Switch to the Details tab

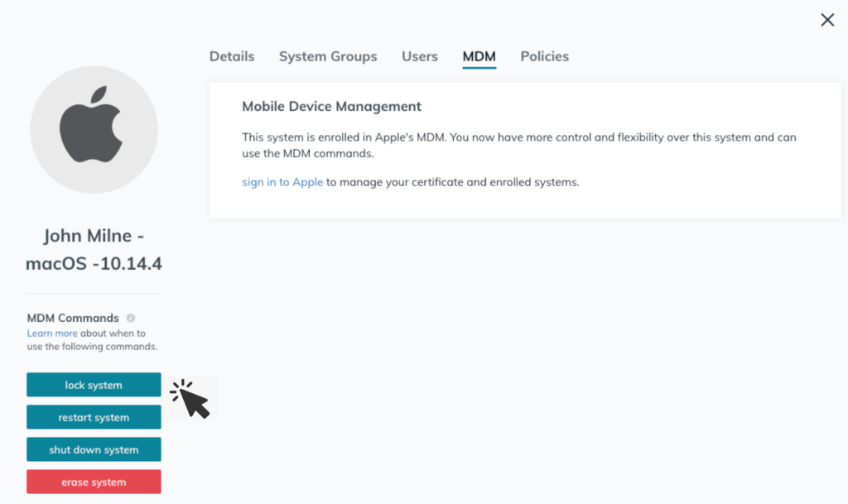tap(232, 56)
